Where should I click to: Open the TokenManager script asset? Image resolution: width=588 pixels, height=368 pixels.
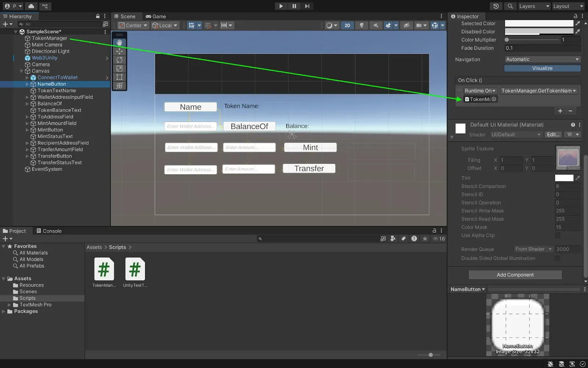tap(104, 269)
